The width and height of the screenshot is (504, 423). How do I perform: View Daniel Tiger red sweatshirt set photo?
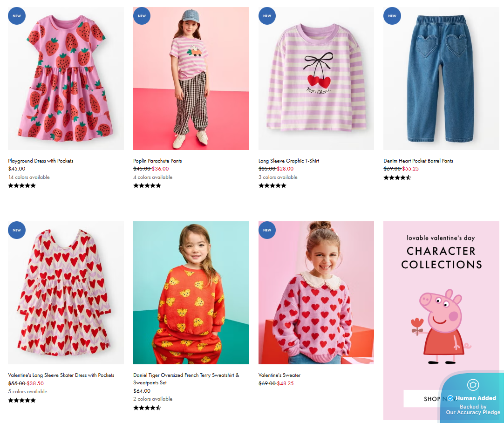tap(191, 293)
